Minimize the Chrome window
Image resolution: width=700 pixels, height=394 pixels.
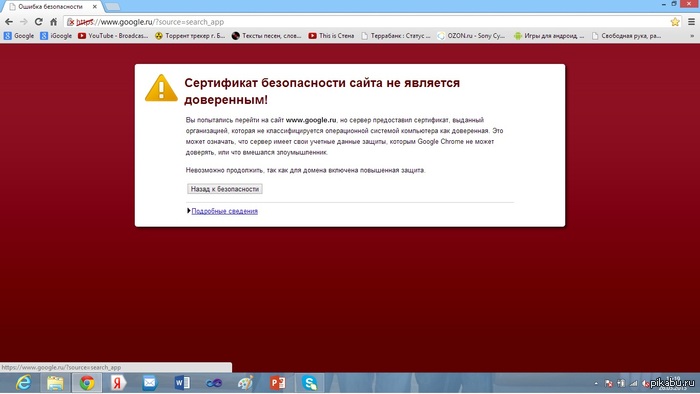664,4
